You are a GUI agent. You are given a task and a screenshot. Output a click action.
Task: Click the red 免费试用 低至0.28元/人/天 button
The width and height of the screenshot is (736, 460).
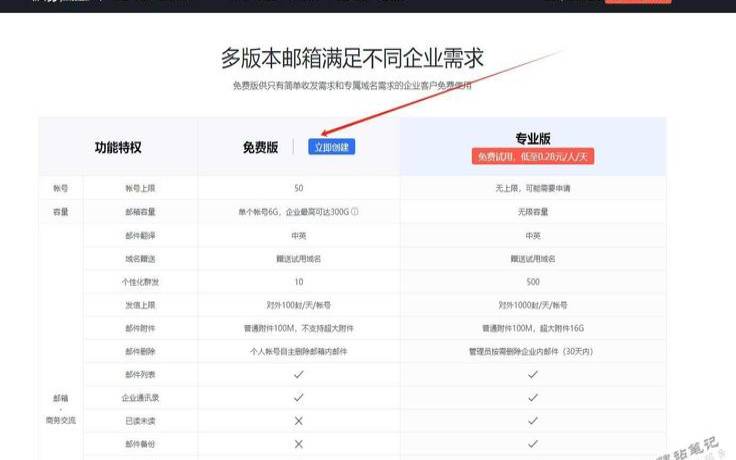coord(533,157)
